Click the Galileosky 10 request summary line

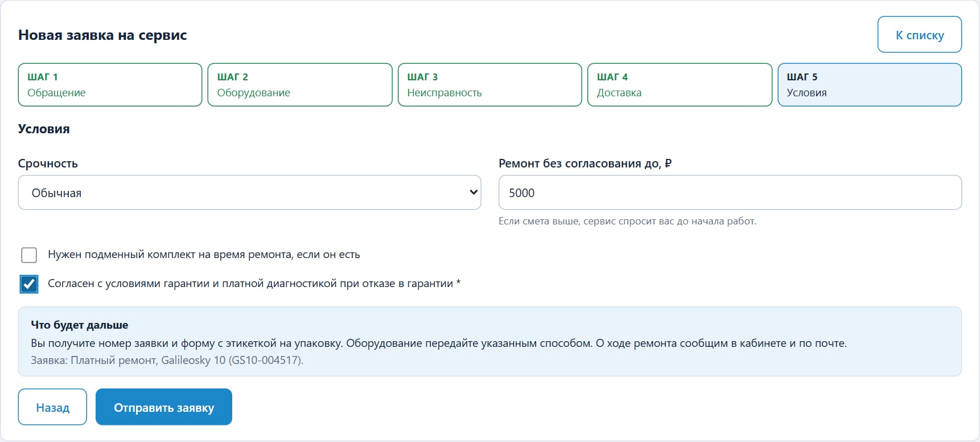coord(167,361)
